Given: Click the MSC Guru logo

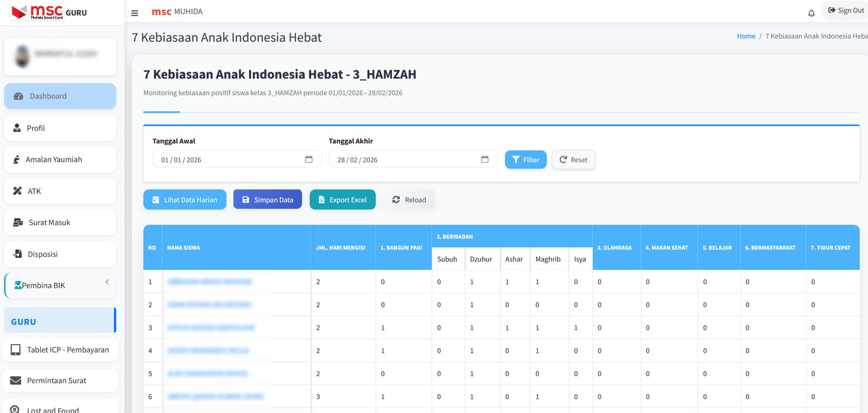Looking at the screenshot, I should 49,12.
